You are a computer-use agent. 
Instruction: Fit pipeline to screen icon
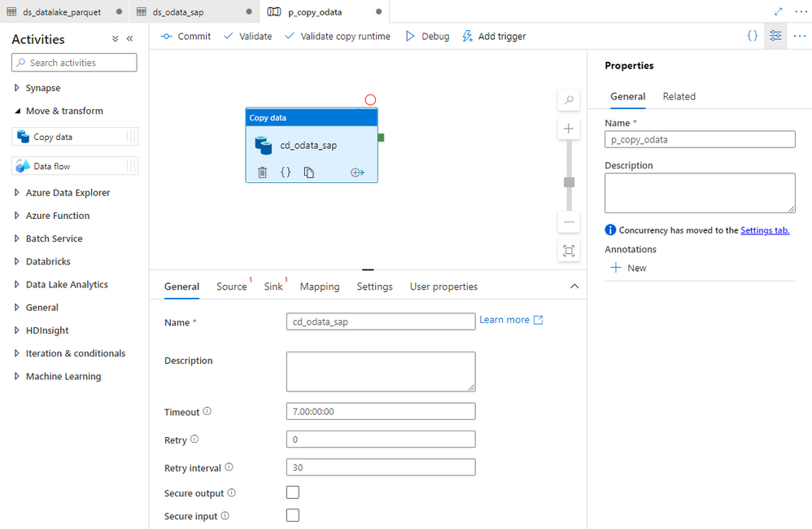click(x=569, y=251)
